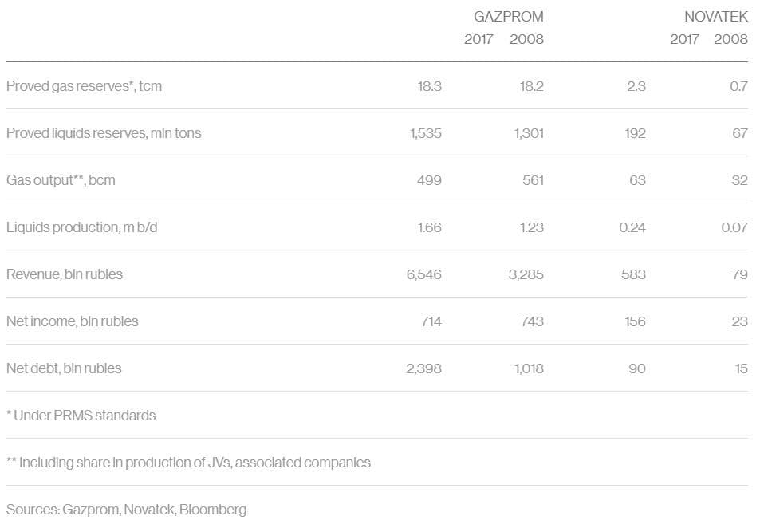This screenshot has width=760, height=532.
Task: Click Gazprom's 2008 net income value 743
Action: pyautogui.click(x=531, y=321)
